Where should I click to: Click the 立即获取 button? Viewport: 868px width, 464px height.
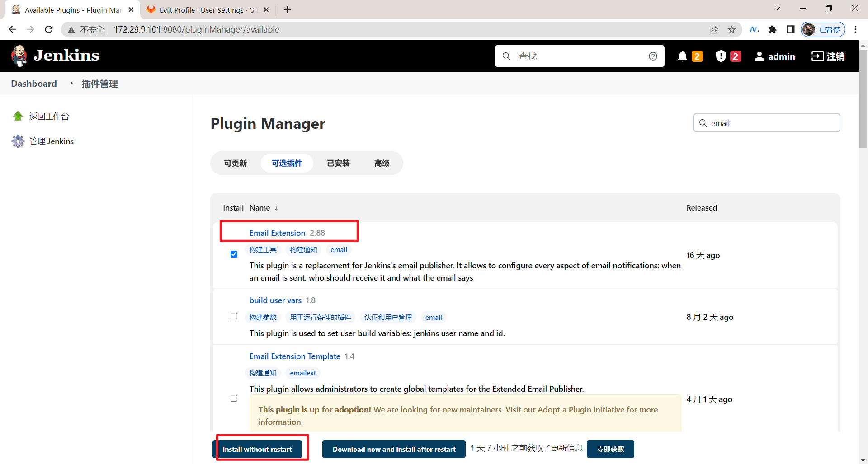(x=610, y=449)
